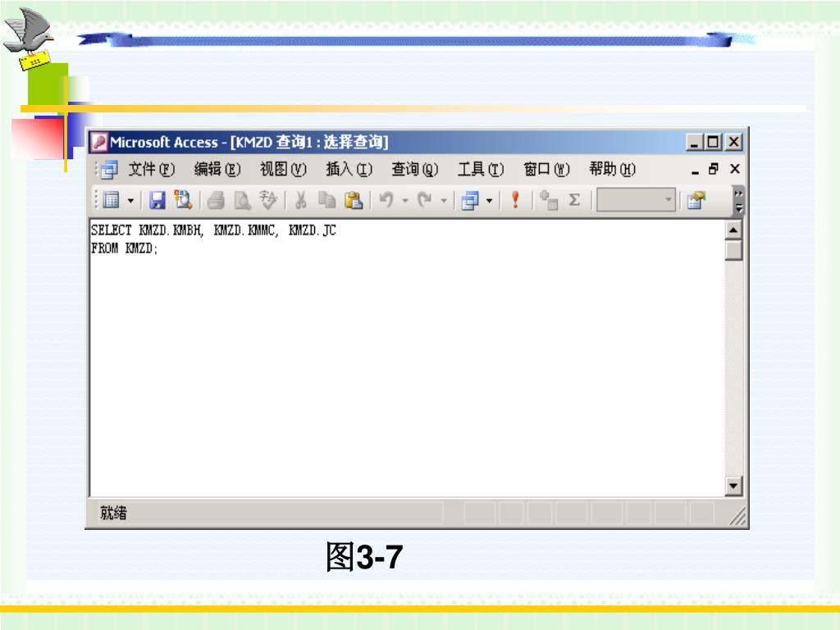Open the Query Type dropdown arrow
Image resolution: width=840 pixels, height=630 pixels.
tap(489, 201)
